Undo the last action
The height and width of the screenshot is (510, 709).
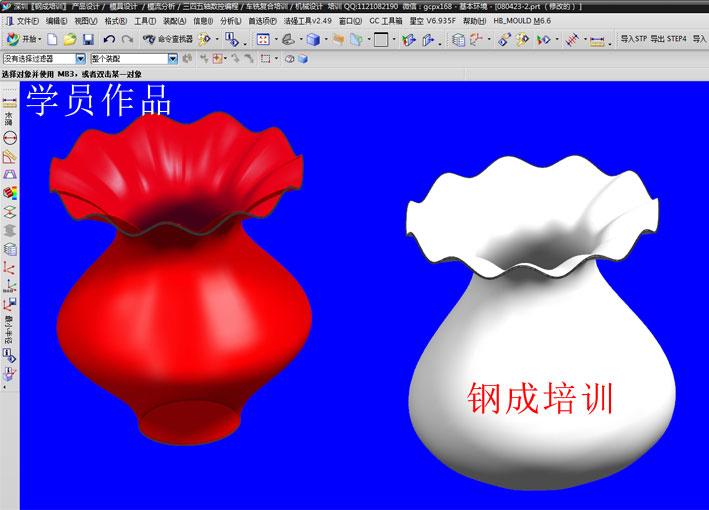(x=109, y=39)
